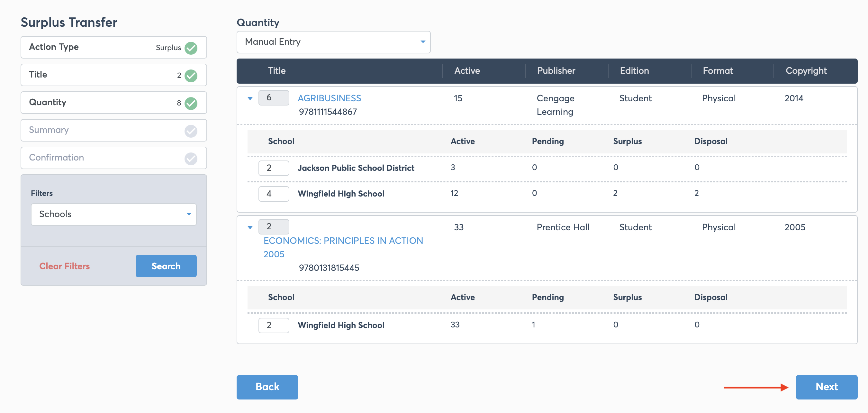Open the Action Type step
The height and width of the screenshot is (413, 868).
point(101,47)
